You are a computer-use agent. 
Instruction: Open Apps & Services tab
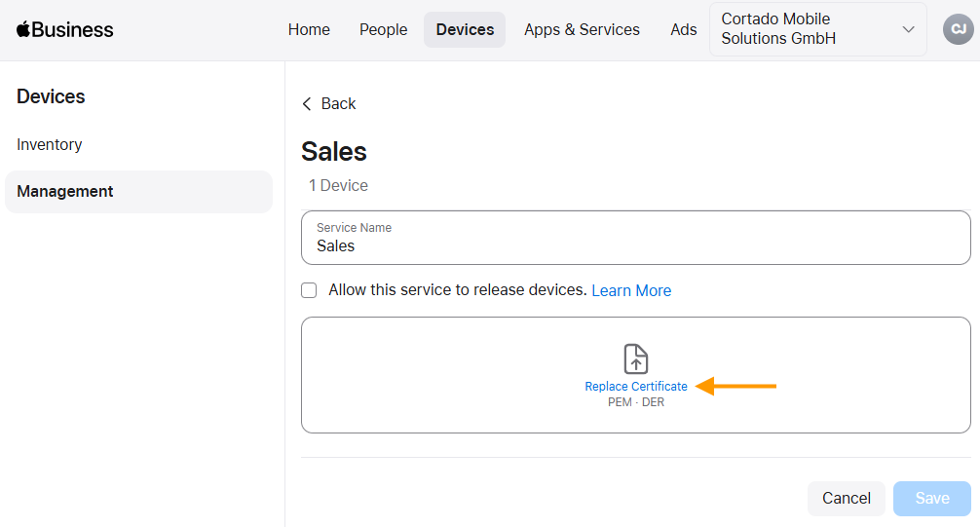582,29
